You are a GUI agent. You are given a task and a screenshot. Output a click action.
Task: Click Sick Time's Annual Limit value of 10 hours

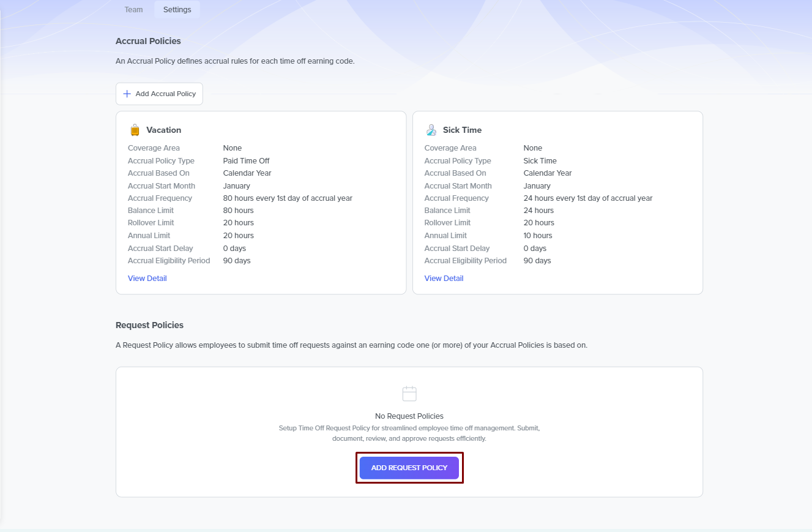tap(537, 236)
